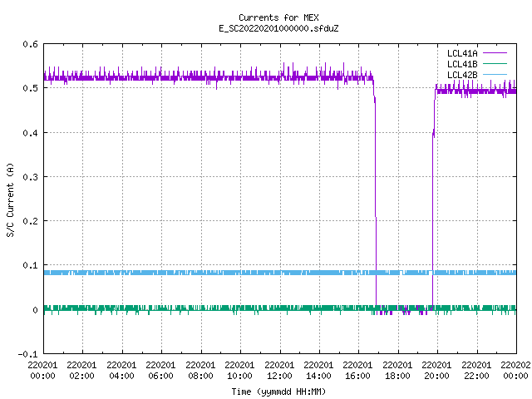The image size is (532, 399).
Task: Click the x-axis label 'Time (yymmdd HH:MM)'
Action: (278, 392)
